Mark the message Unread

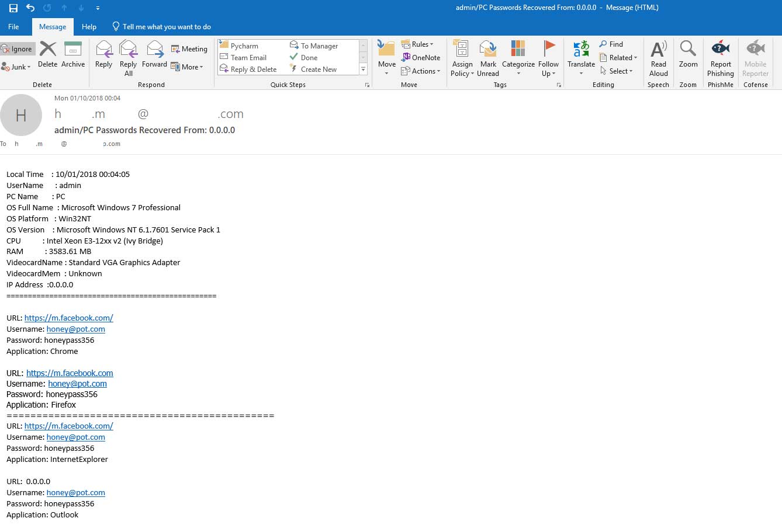pyautogui.click(x=488, y=58)
